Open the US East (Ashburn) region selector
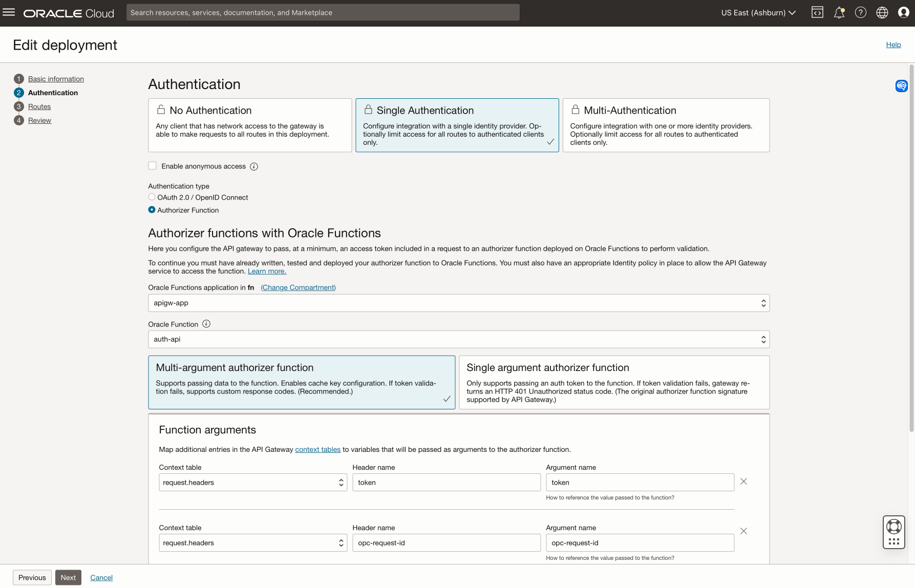This screenshot has width=915, height=588. pos(758,13)
